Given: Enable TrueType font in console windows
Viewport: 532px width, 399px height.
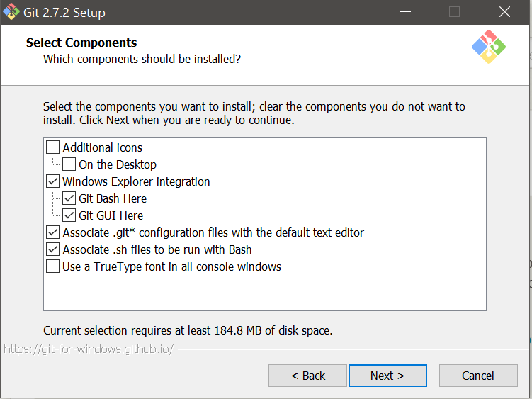Looking at the screenshot, I should coord(53,266).
